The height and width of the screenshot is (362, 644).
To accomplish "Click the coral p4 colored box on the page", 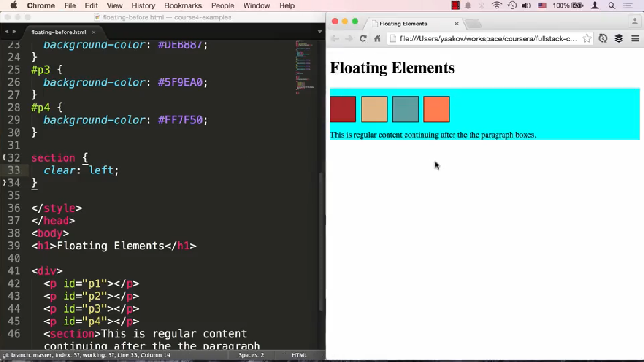I will (437, 108).
